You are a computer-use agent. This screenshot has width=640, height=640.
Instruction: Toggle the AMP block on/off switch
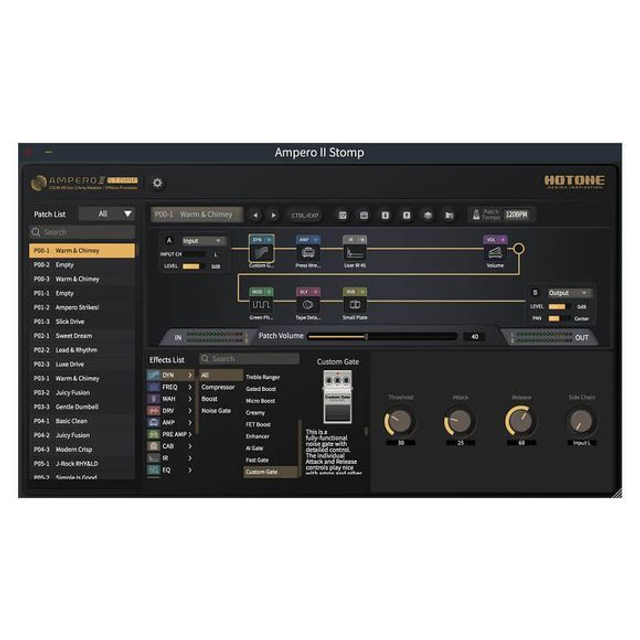(316, 240)
